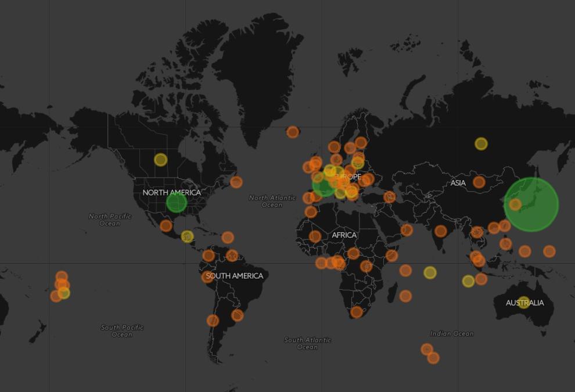Select the orange marker in South Africa
Image resolution: width=575 pixels, height=392 pixels.
(357, 312)
